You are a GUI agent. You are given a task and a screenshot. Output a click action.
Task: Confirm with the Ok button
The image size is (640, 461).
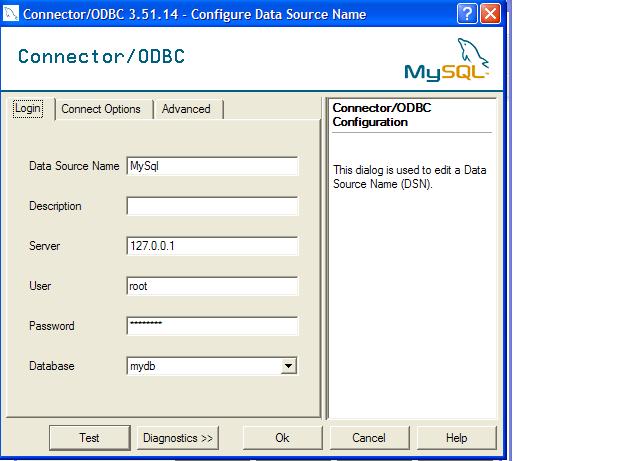282,438
